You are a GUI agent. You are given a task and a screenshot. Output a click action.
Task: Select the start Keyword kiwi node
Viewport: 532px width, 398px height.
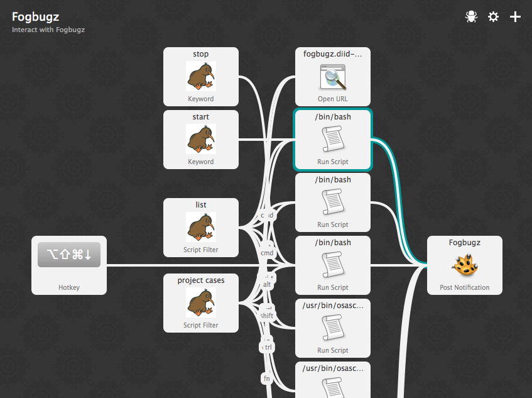(201, 140)
